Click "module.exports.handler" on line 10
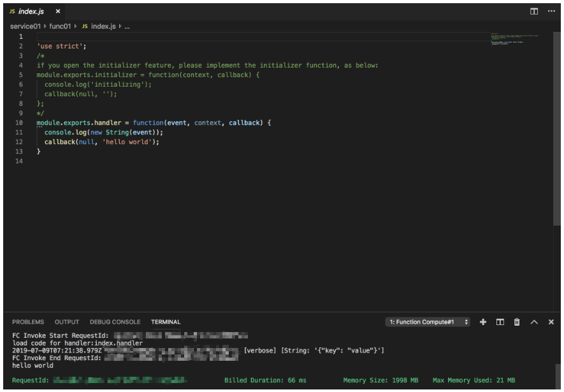This screenshot has width=564, height=392. [79, 122]
